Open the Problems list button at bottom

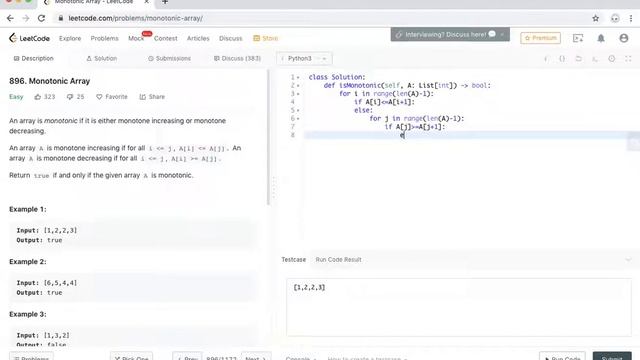[31, 357]
